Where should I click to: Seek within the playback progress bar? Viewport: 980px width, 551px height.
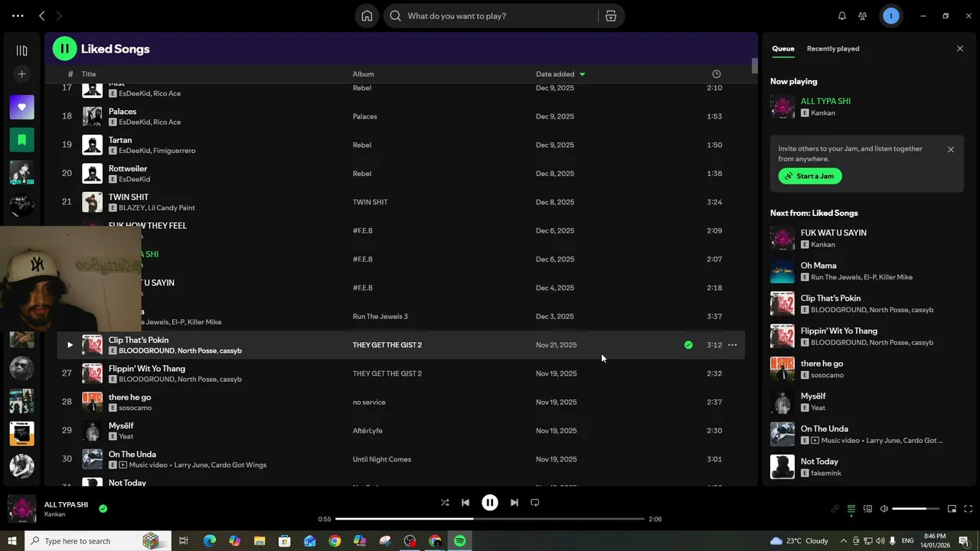490,519
